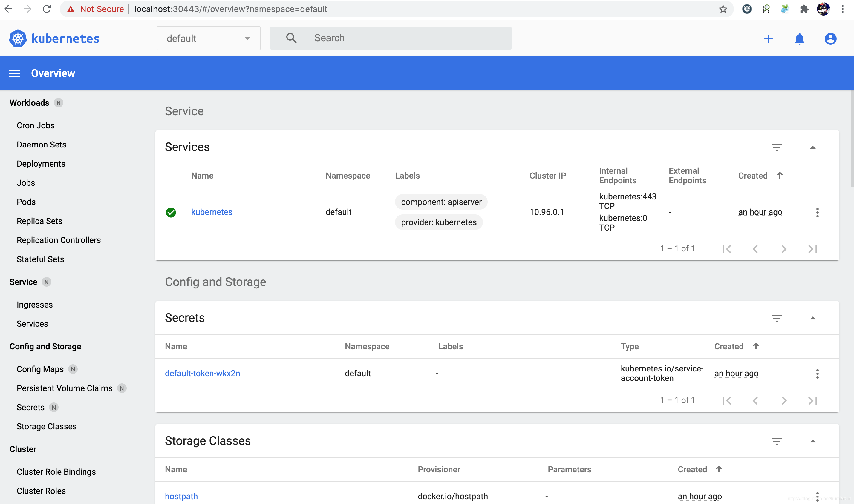Open Replica Sets in the sidebar
The image size is (854, 504).
pyautogui.click(x=39, y=221)
